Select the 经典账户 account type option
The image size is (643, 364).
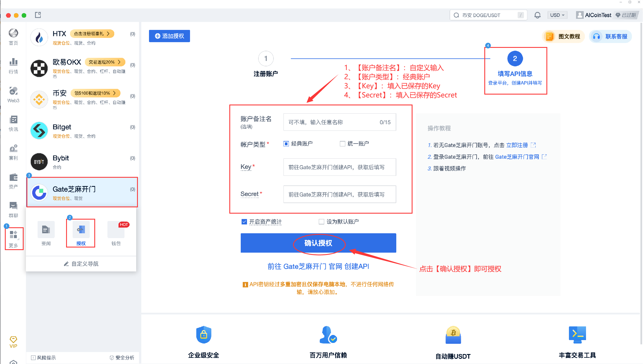[298, 144]
